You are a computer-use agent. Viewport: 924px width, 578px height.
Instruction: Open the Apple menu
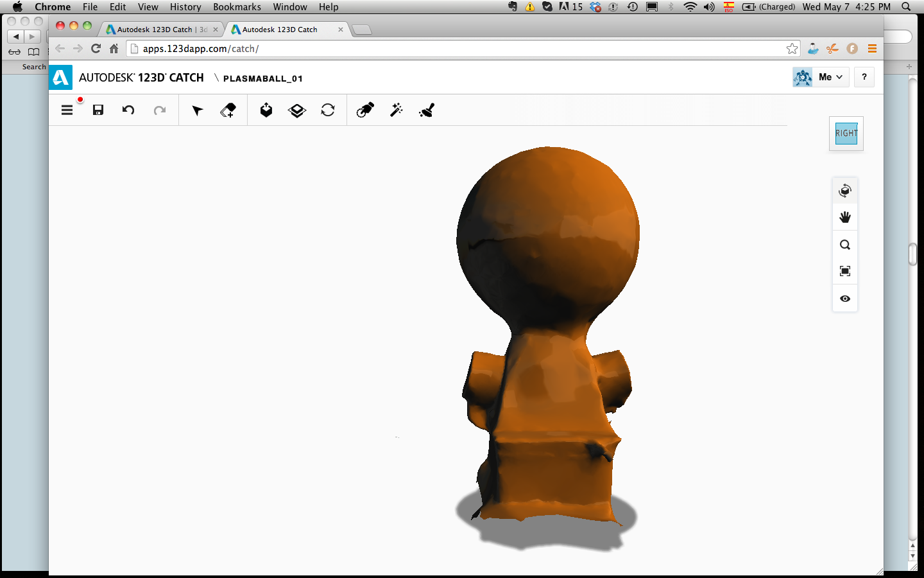tap(17, 7)
